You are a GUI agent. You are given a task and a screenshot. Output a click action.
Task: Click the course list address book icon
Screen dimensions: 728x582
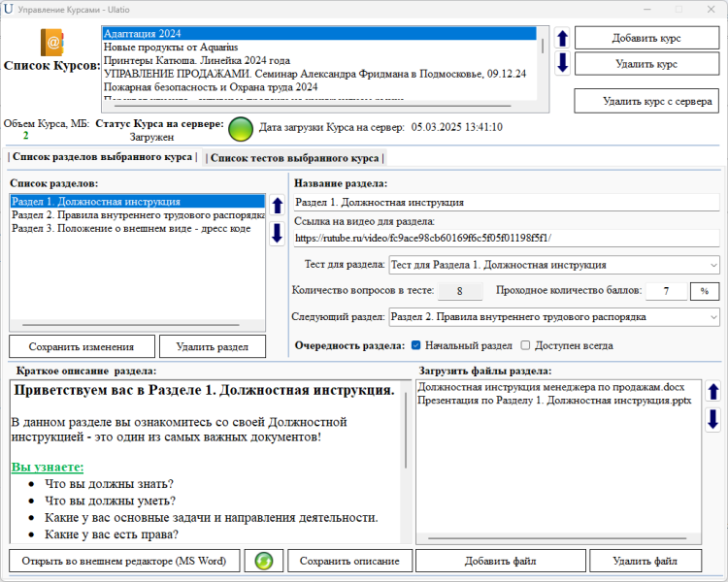pos(50,43)
